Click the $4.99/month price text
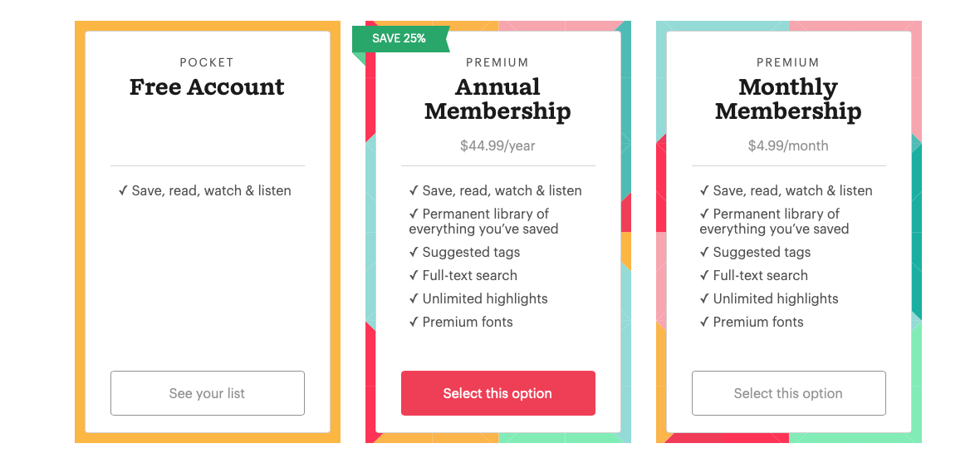 (788, 145)
